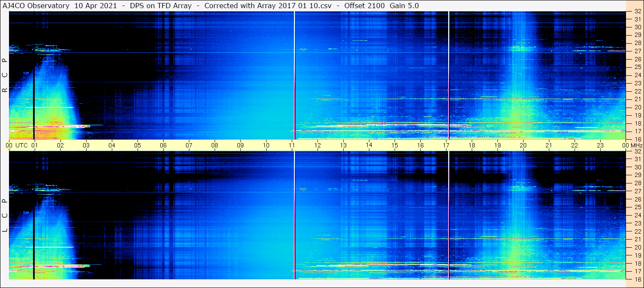Click the 13 hour mark on time axis
The width and height of the screenshot is (644, 288).
tap(343, 145)
